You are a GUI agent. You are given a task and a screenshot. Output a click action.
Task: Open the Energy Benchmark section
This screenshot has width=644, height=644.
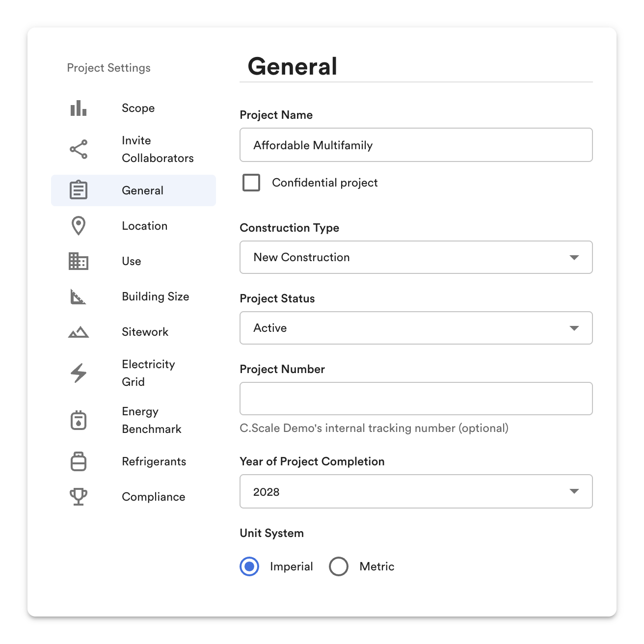(134, 420)
